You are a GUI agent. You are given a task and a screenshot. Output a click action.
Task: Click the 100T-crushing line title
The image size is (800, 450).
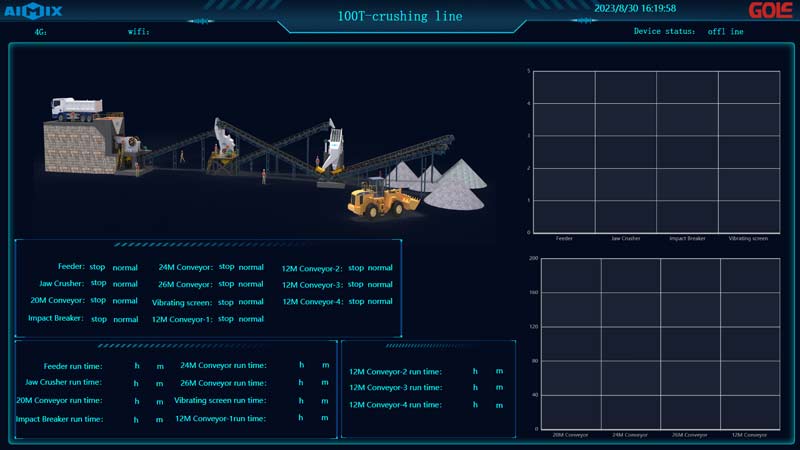399,16
